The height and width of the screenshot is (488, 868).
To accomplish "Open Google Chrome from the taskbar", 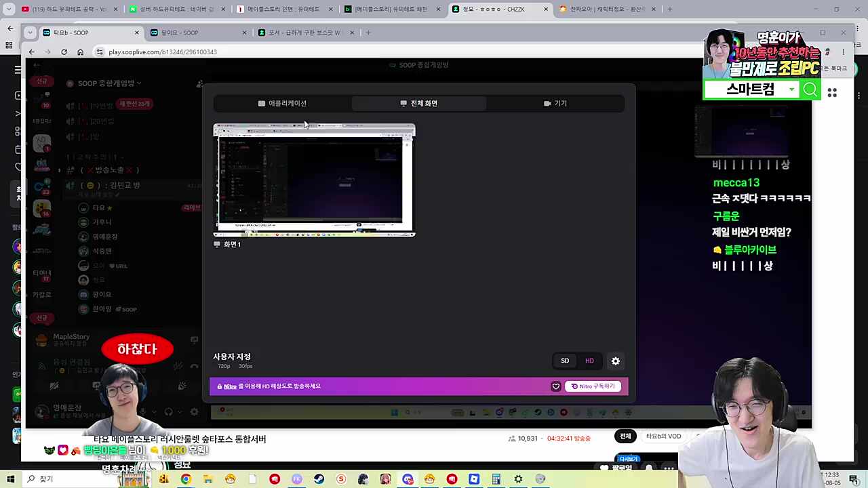I will pyautogui.click(x=186, y=479).
